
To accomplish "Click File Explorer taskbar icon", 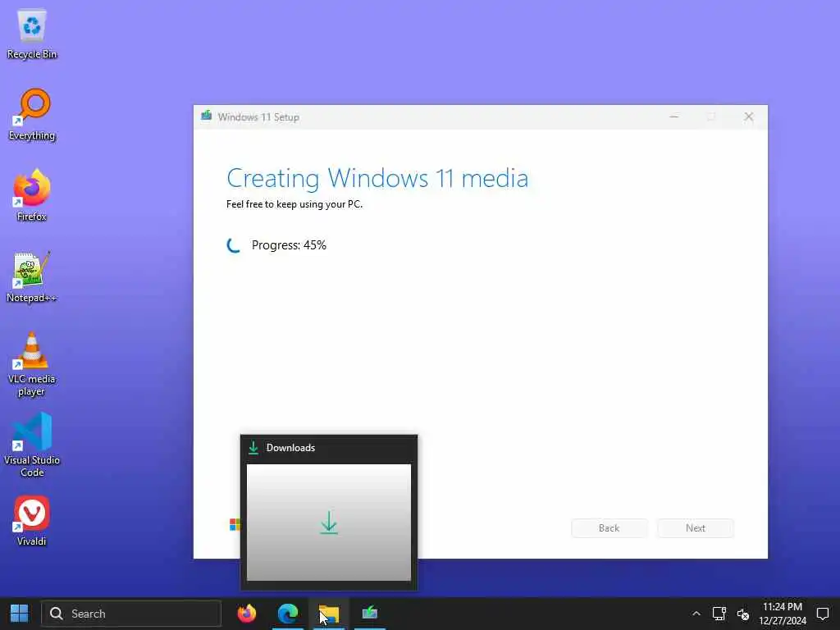I will coord(328,614).
